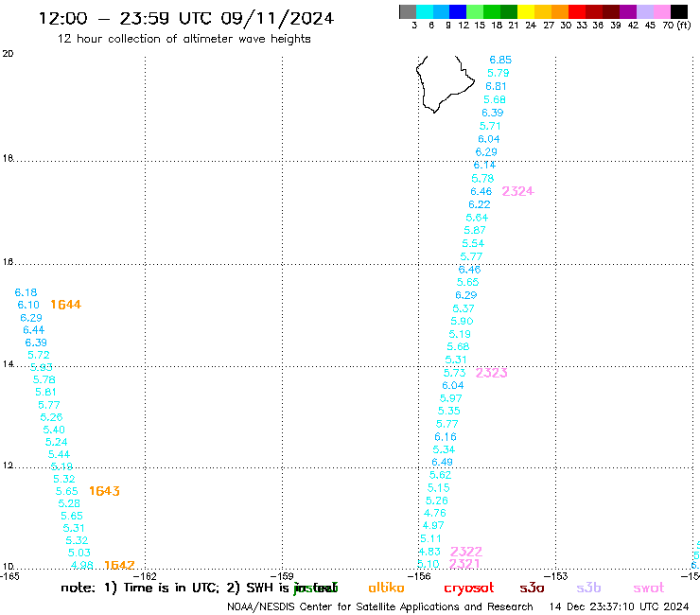Viewport: 700px width, 615px height.
Task: Click the '12 hour collection of altimeter' subtitle
Action: point(184,39)
